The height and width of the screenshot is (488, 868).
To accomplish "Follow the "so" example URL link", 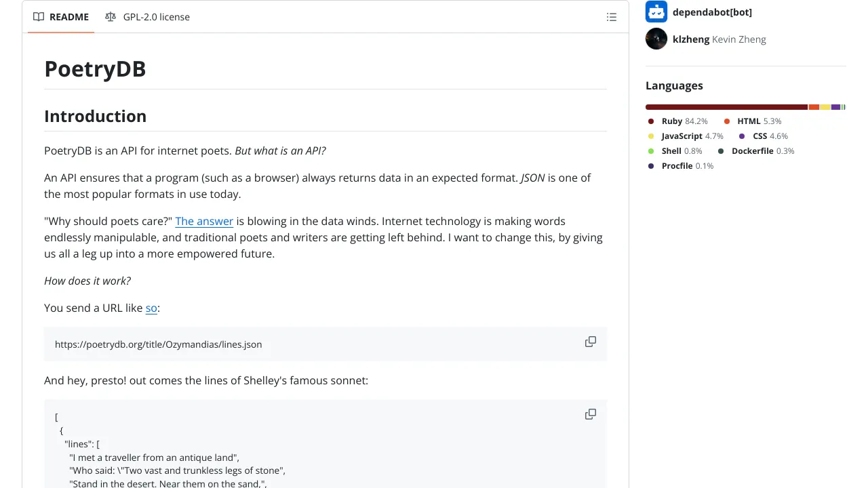I will 151,308.
